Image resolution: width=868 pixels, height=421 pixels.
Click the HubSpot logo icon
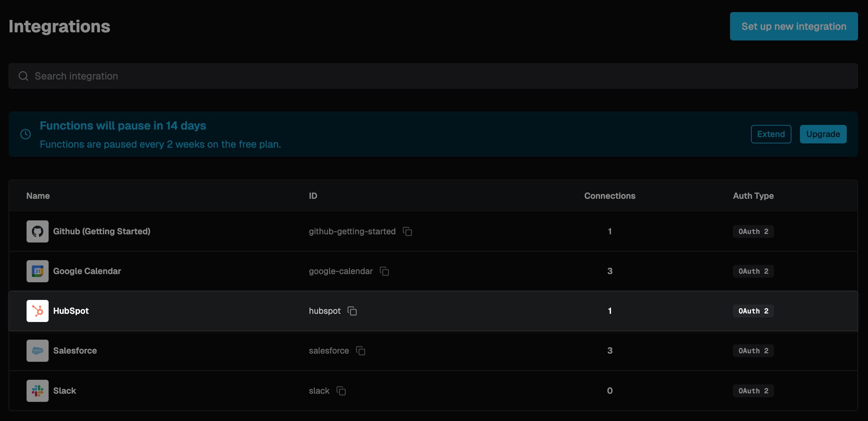tap(38, 311)
